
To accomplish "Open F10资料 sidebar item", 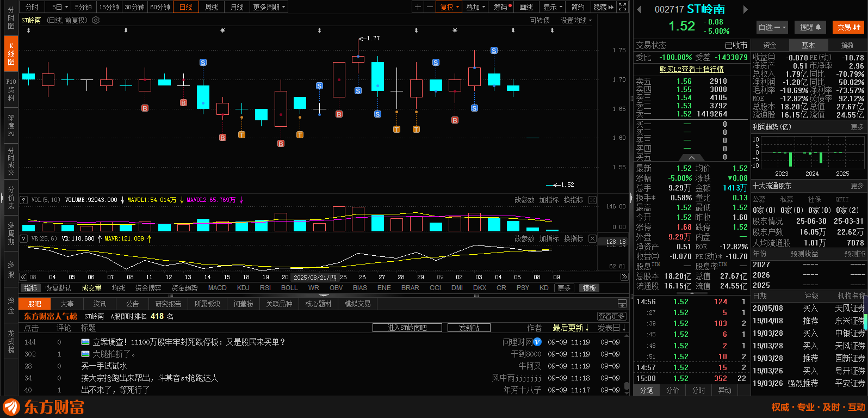I will point(11,90).
